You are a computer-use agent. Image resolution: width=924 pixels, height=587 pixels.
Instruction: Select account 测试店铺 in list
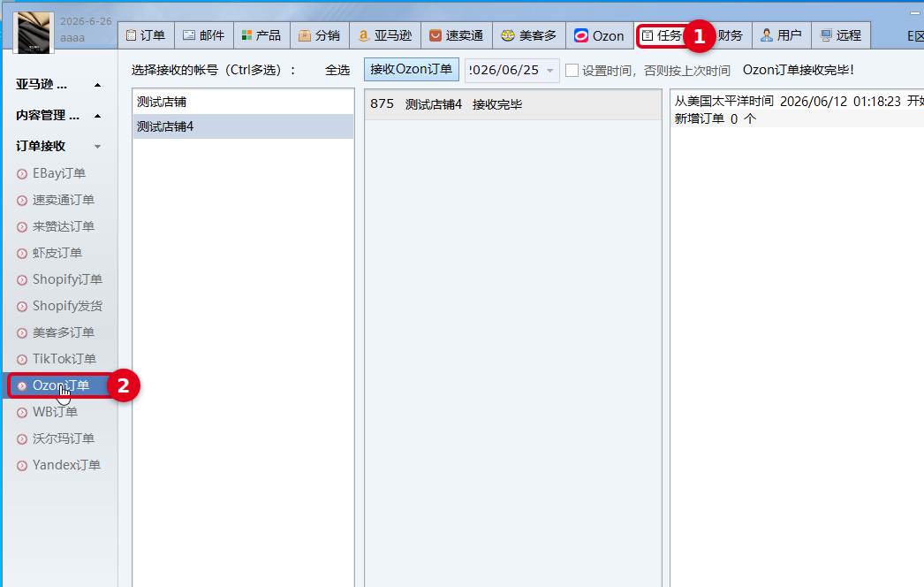244,102
